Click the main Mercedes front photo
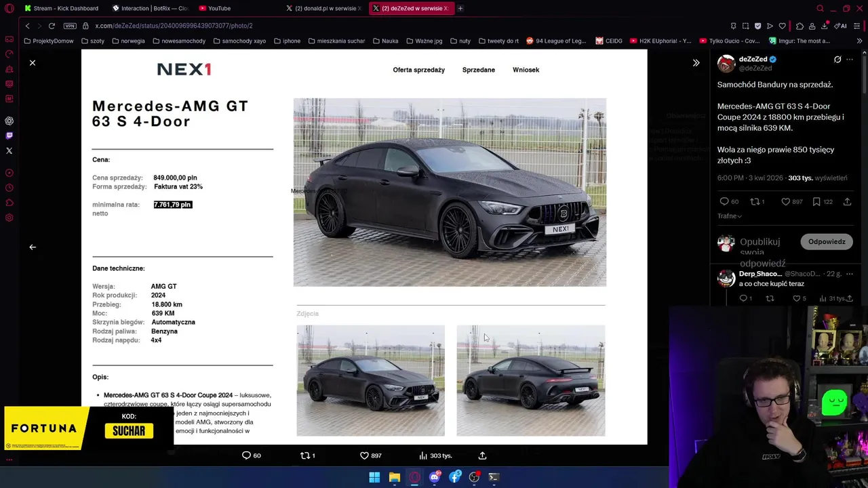The width and height of the screenshot is (868, 488). point(450,192)
